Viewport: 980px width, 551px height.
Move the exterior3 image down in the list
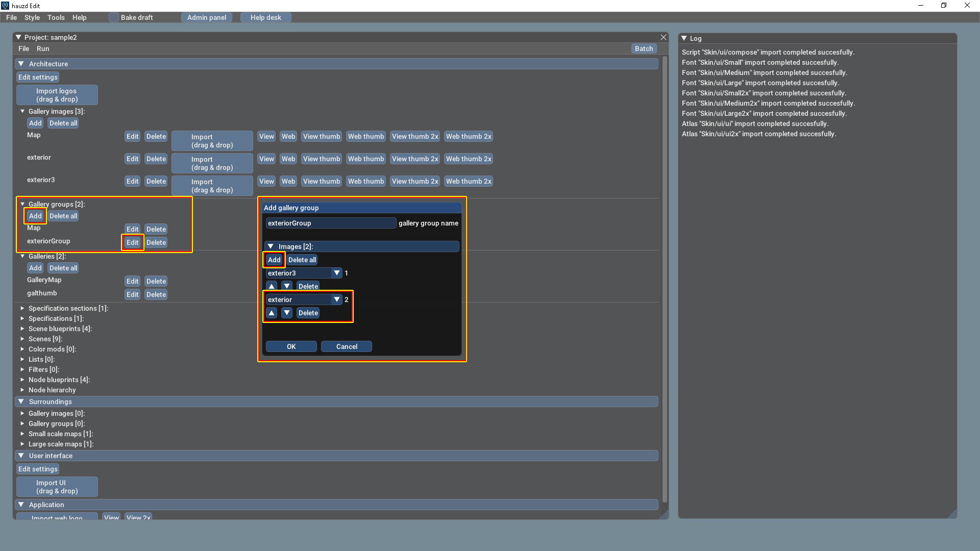pos(287,286)
